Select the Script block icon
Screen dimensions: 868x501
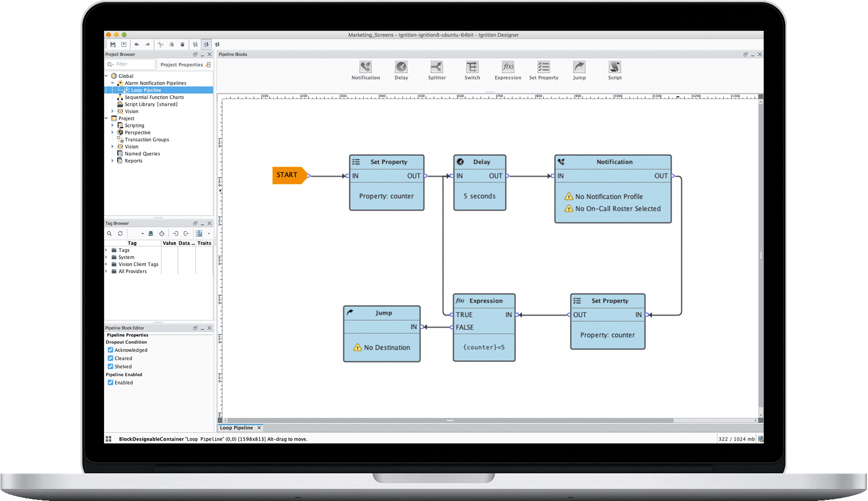click(x=615, y=67)
